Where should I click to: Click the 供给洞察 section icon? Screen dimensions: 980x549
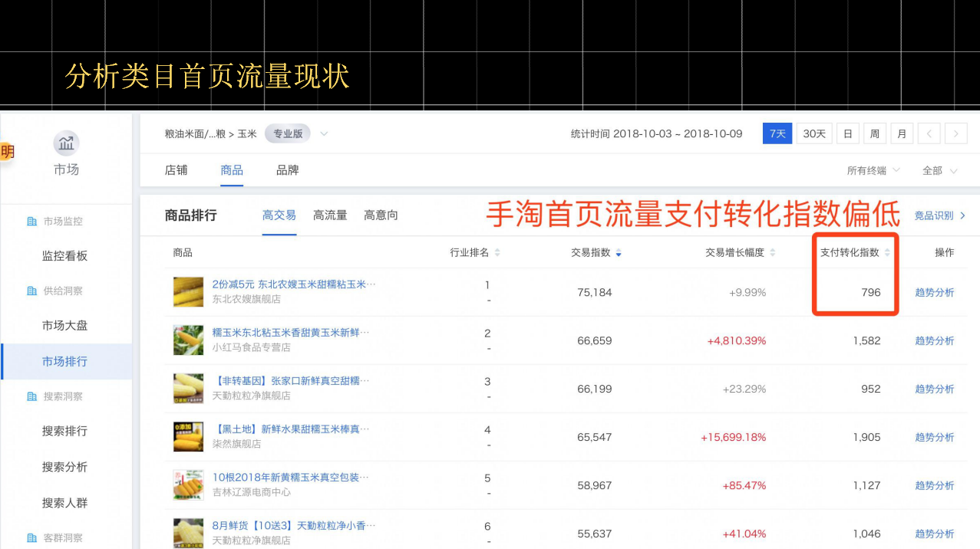(32, 291)
